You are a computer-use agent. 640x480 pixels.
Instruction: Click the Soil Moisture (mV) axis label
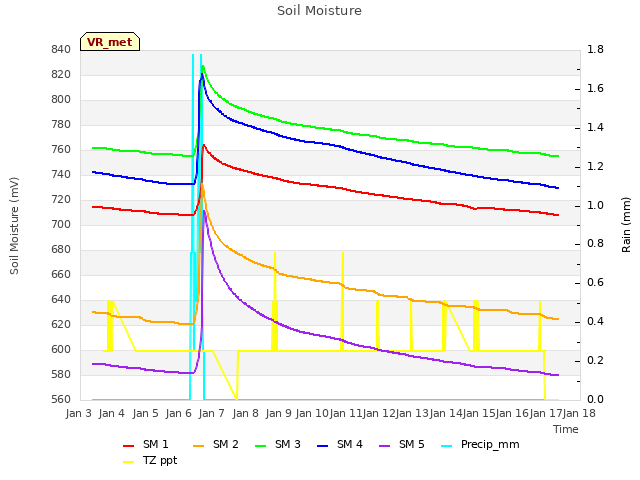[x=14, y=226]
